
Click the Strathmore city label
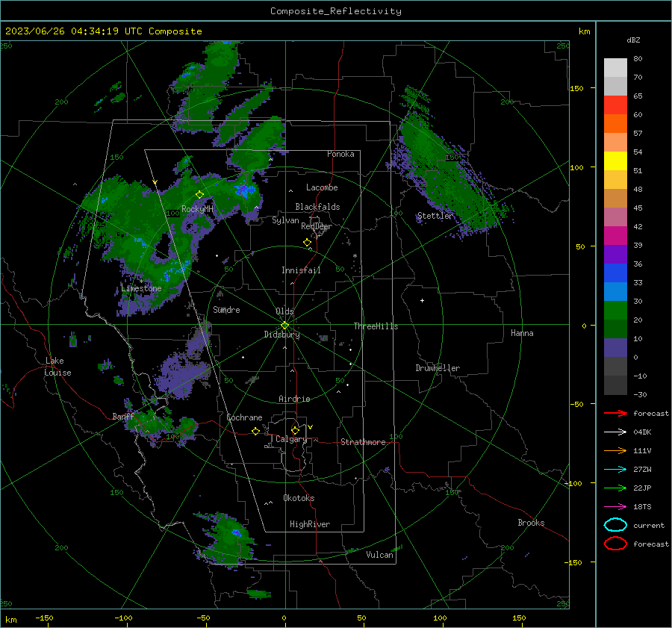[x=363, y=442]
